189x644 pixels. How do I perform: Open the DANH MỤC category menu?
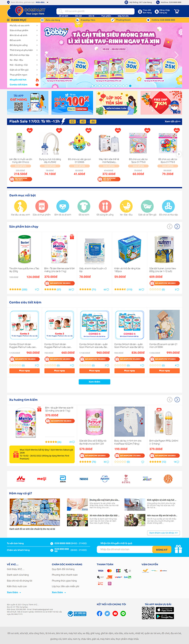point(17,20)
